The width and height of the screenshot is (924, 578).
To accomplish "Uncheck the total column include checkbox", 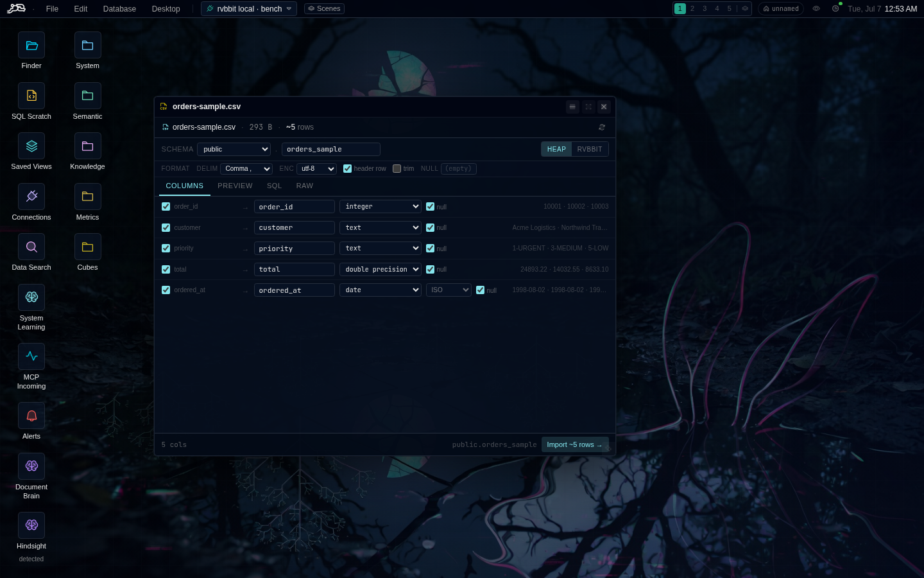I will pyautogui.click(x=166, y=269).
